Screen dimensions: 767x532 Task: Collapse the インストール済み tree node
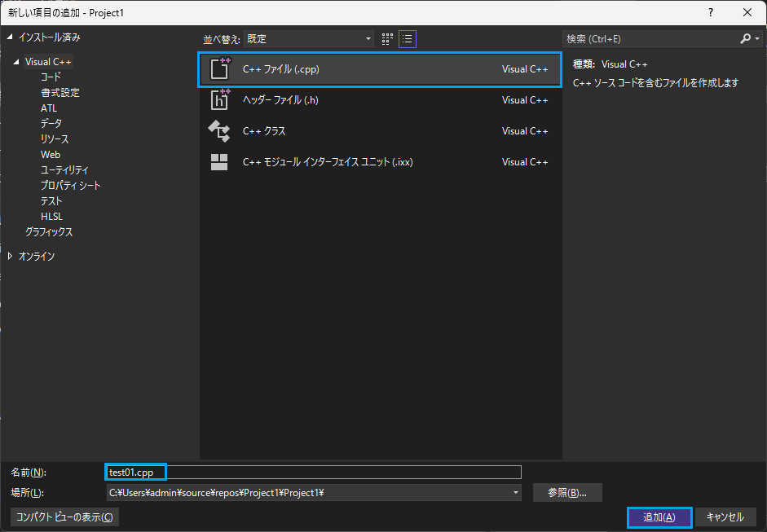tap(10, 37)
